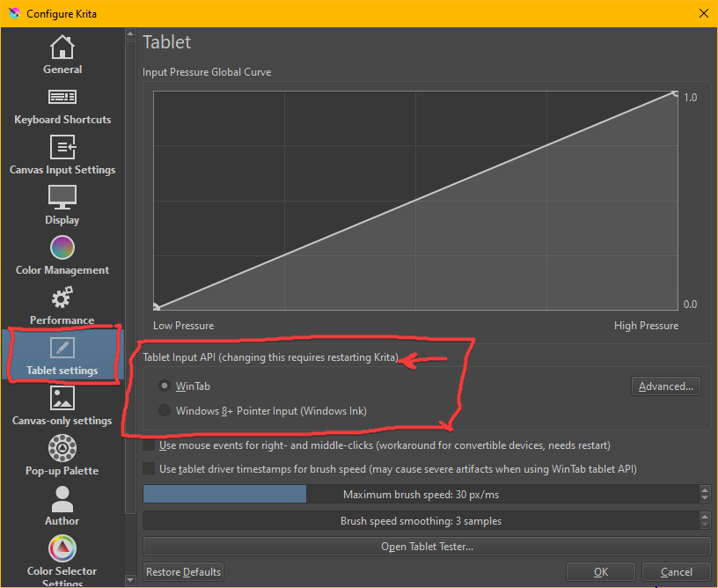
Task: Click the "Input Pressure Global Curve" heading text
Action: [207, 72]
